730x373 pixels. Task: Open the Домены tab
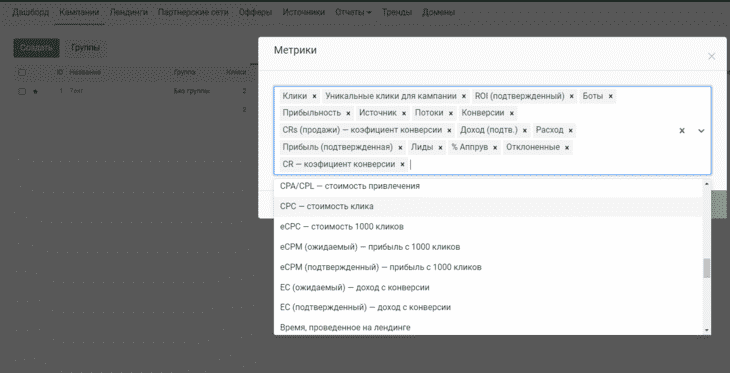click(439, 13)
